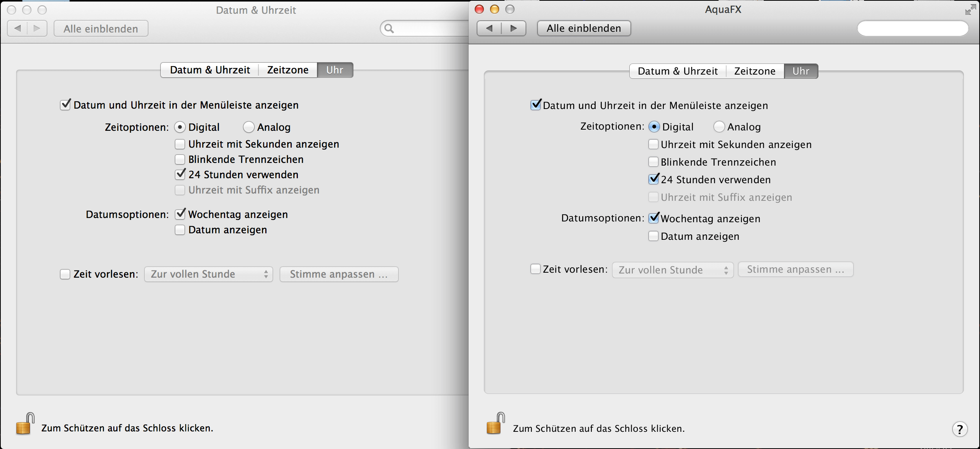The height and width of the screenshot is (449, 980).
Task: Switch to the Zeitzone tab
Action: click(287, 70)
